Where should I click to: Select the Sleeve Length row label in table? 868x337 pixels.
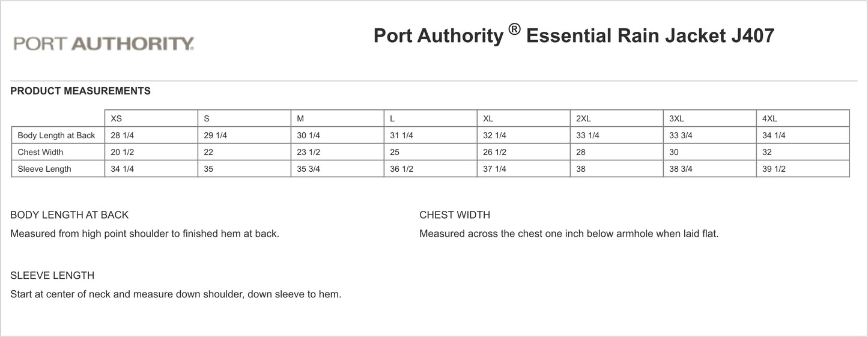tap(44, 169)
